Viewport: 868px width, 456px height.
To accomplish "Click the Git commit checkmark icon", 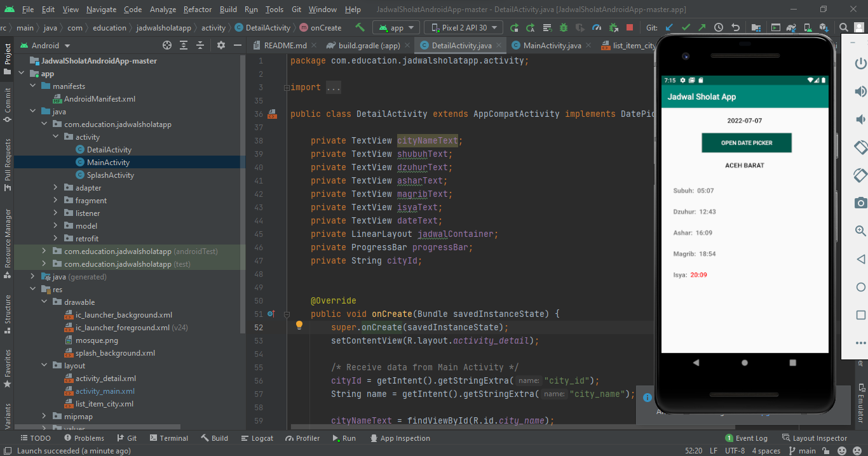I will 686,27.
